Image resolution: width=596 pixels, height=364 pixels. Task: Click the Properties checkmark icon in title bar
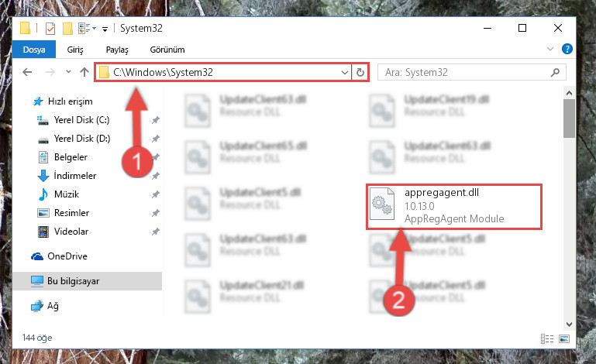click(50, 29)
